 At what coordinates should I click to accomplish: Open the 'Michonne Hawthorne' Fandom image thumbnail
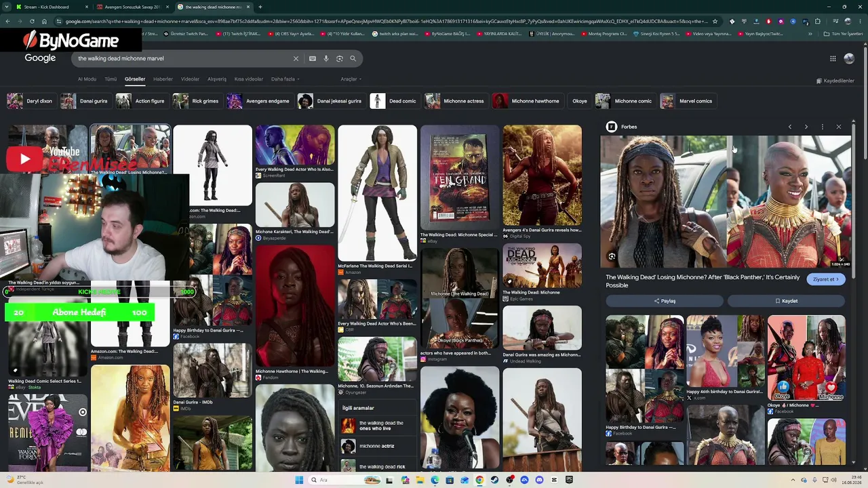[295, 305]
